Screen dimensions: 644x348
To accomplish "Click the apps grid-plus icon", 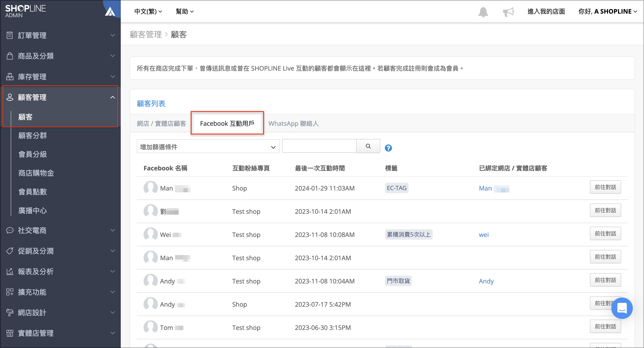I will (9, 292).
